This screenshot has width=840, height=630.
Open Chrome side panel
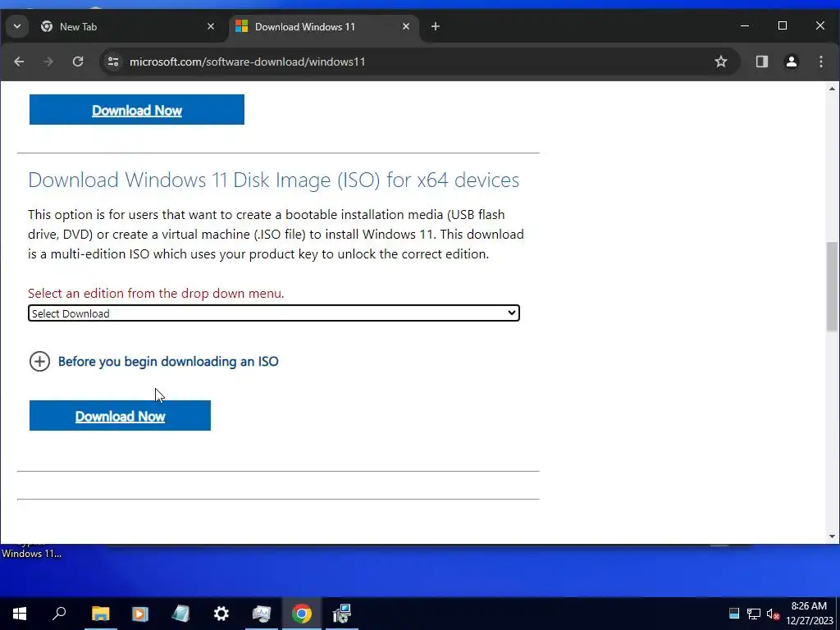[x=762, y=62]
